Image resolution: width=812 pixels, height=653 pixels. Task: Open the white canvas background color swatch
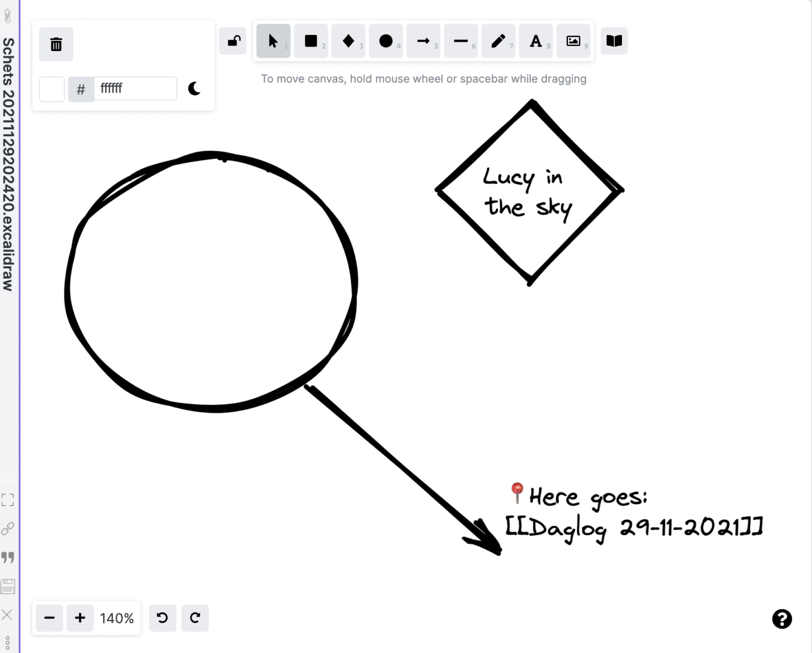pos(52,89)
